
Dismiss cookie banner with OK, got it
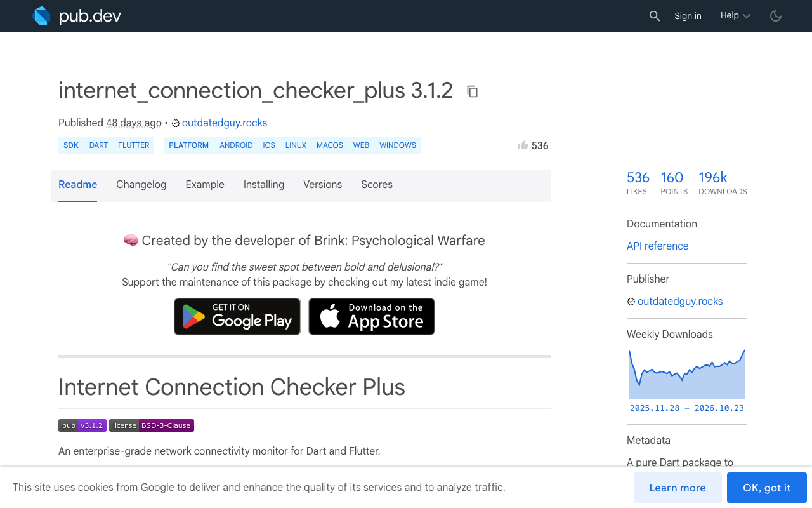767,488
